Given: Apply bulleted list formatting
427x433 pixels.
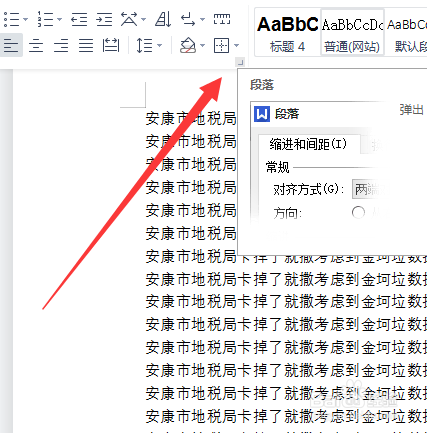Looking at the screenshot, I should pos(11,19).
